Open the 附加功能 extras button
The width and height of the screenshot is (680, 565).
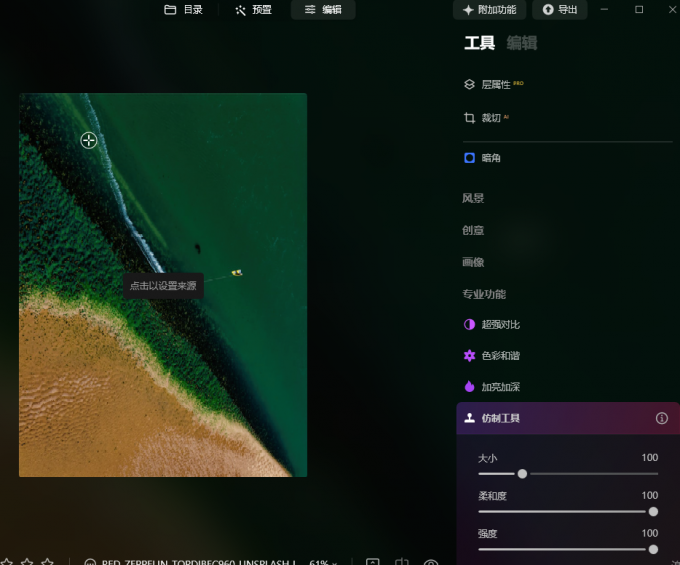489,10
